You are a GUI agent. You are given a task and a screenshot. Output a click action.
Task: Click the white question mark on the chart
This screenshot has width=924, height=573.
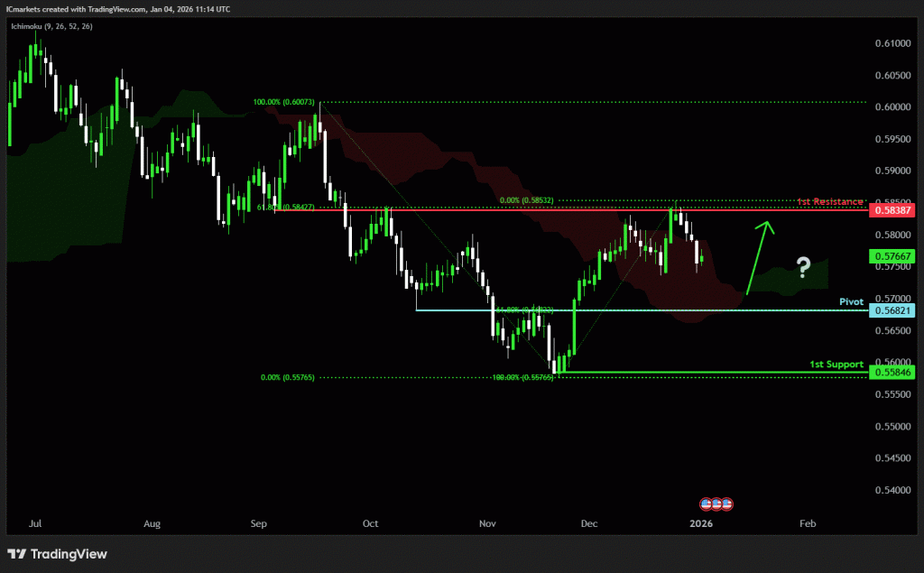click(802, 265)
